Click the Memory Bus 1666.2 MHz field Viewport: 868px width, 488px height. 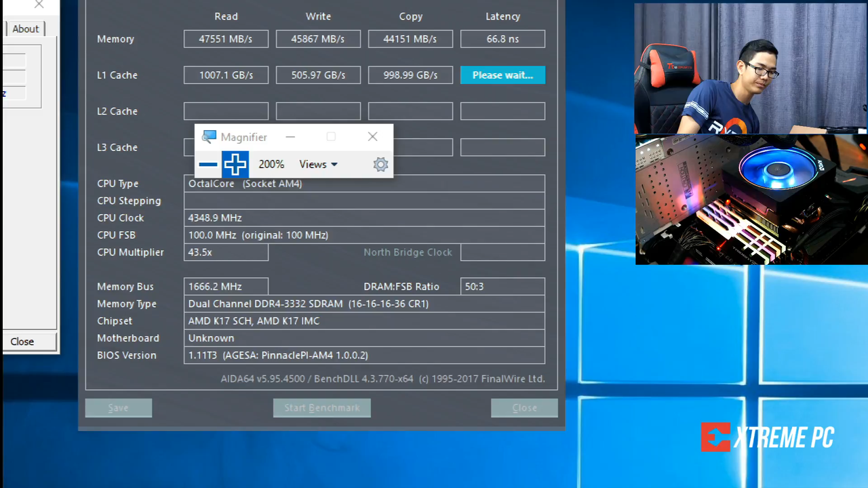(x=226, y=287)
